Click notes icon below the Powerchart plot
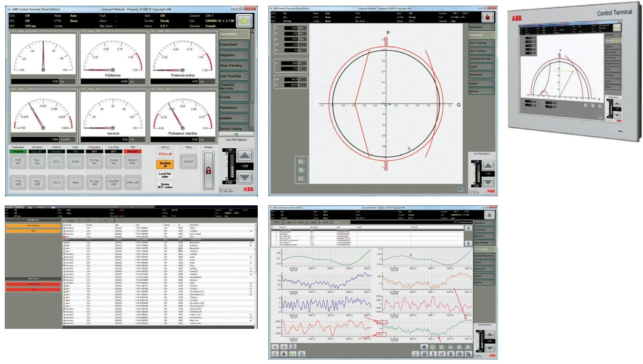Viewport: 643px width, 364px height. tap(460, 189)
